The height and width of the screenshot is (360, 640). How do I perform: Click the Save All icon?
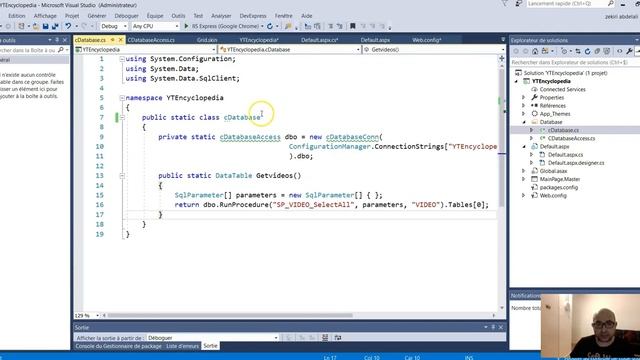55,26
